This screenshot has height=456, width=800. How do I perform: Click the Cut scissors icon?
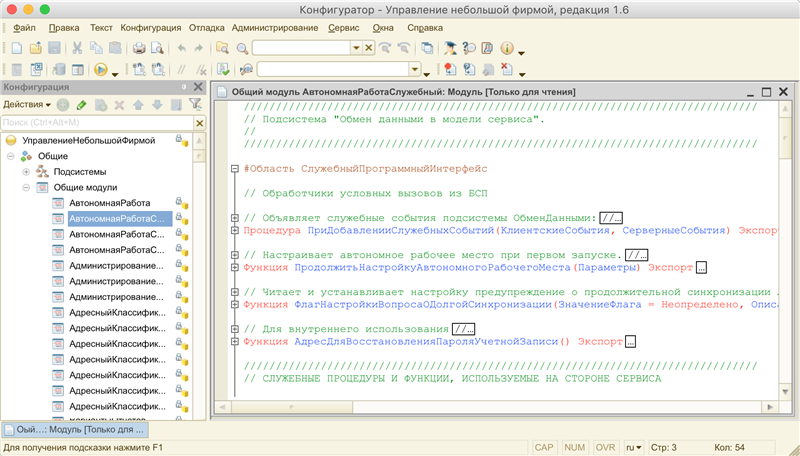tap(77, 48)
